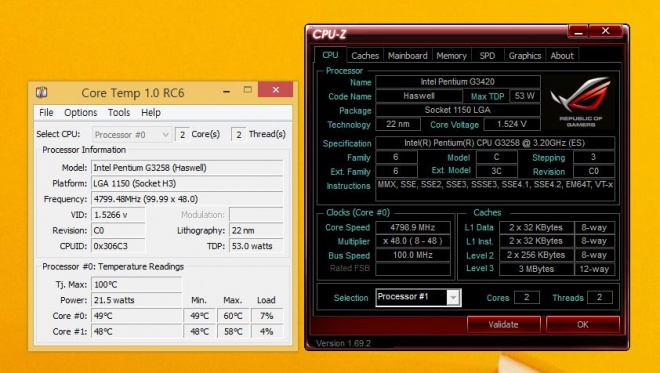This screenshot has width=660, height=373.
Task: Click the Core #0 load value 7%
Action: point(267,316)
